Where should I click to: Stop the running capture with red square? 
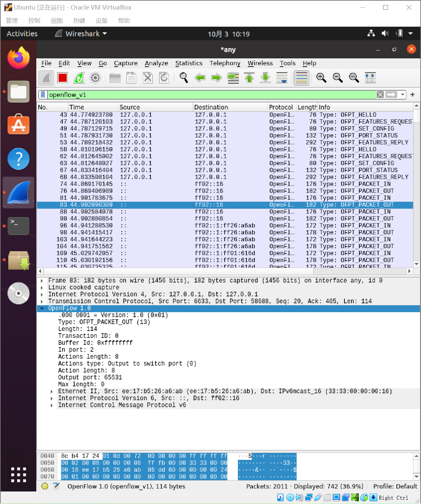(62, 78)
